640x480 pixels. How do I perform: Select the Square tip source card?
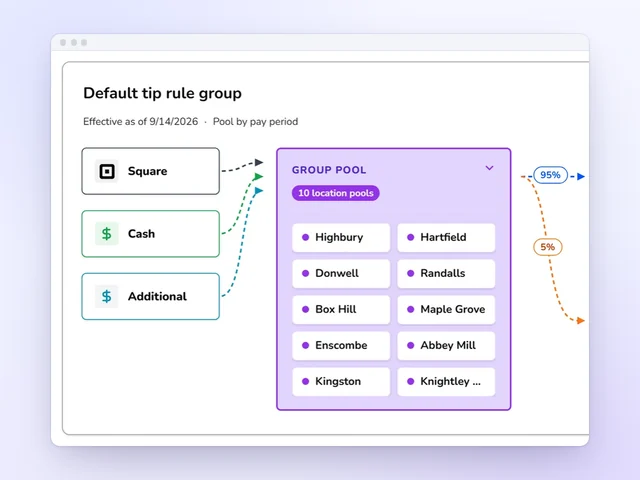tap(151, 171)
